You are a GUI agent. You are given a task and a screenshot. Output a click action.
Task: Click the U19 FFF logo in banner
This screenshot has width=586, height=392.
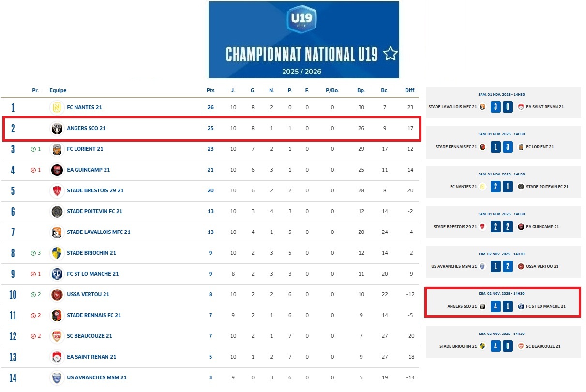coord(301,19)
